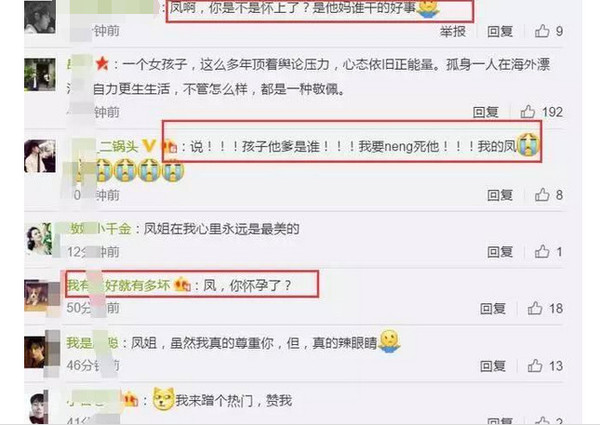Click 举报 to report the top comment
The width and height of the screenshot is (600, 425).
(453, 31)
